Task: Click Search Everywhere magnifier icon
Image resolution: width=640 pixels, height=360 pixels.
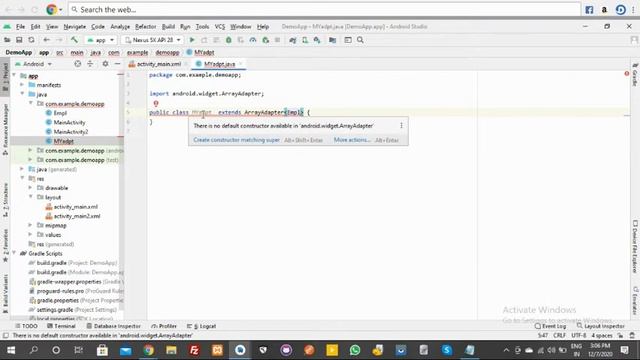Action: [360, 40]
